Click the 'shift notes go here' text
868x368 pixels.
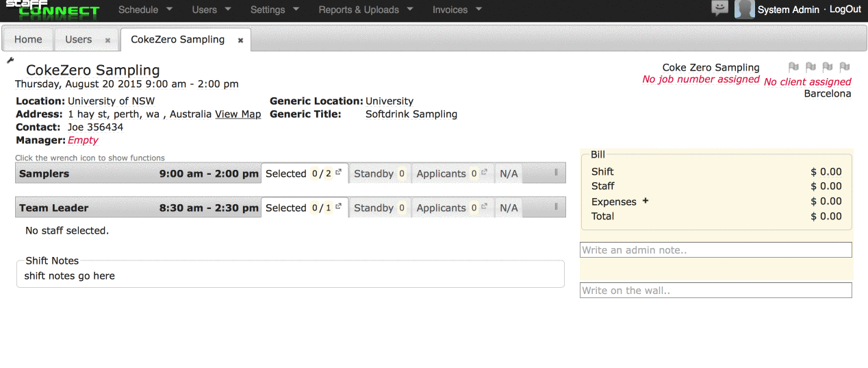tap(70, 275)
